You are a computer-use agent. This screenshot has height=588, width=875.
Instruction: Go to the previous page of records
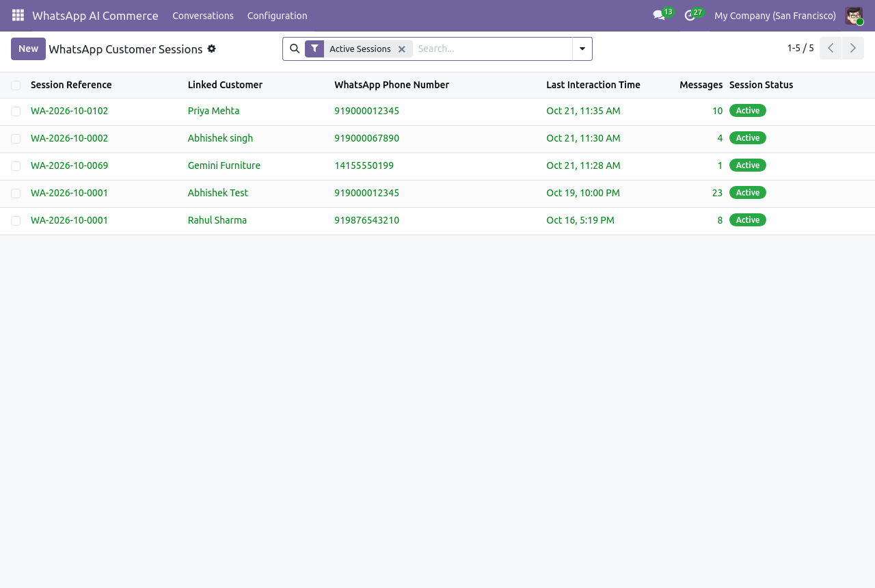click(x=831, y=49)
